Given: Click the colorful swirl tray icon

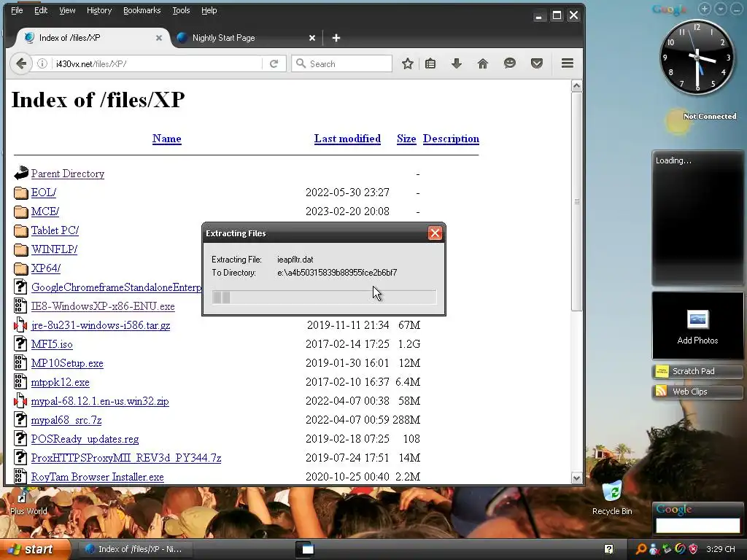Looking at the screenshot, I should (680, 549).
